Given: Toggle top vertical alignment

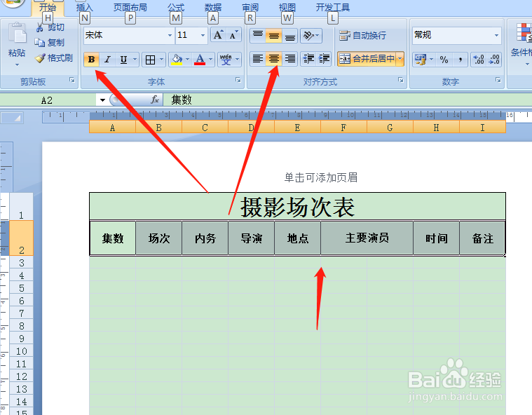Looking at the screenshot, I should (x=258, y=36).
